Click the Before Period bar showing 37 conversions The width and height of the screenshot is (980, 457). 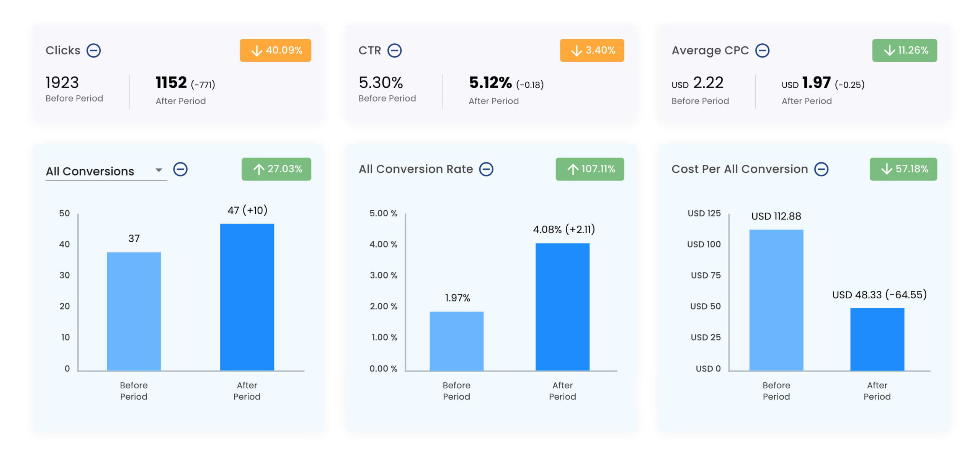point(133,310)
